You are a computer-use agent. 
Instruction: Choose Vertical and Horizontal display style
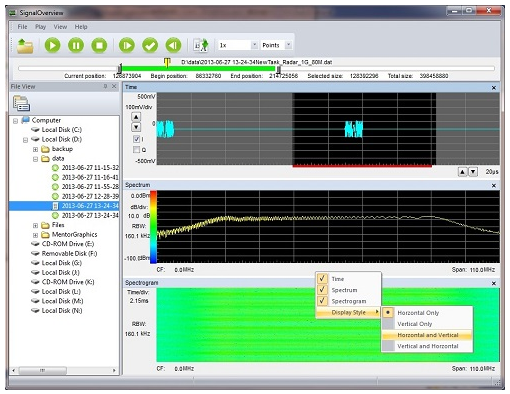coord(427,346)
